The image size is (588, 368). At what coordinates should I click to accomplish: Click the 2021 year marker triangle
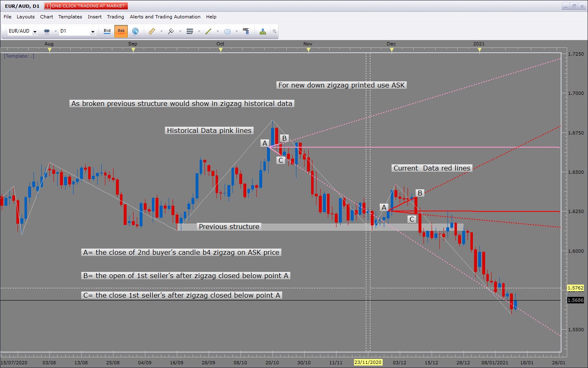(x=479, y=50)
